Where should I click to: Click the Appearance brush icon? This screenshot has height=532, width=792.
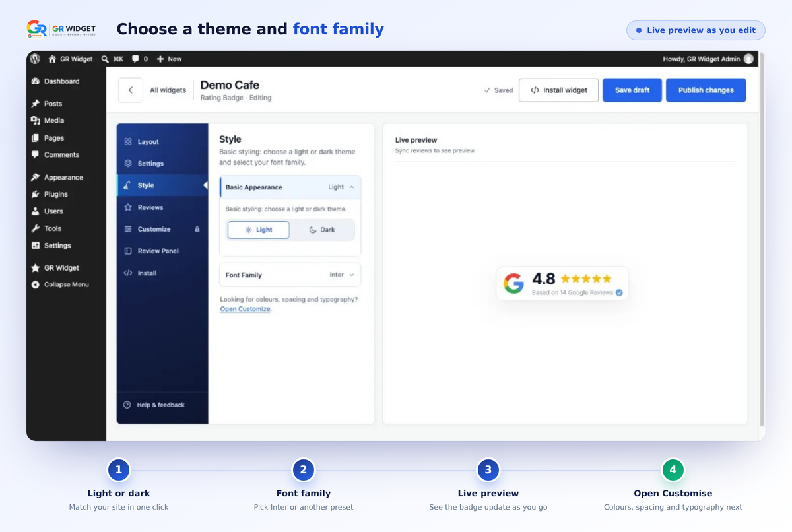[36, 178]
